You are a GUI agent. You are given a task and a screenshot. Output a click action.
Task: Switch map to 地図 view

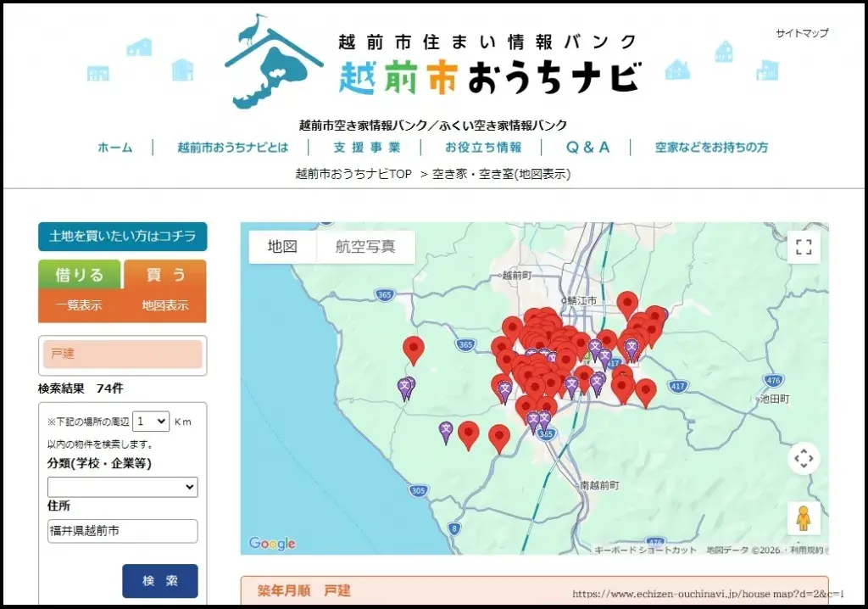click(282, 247)
